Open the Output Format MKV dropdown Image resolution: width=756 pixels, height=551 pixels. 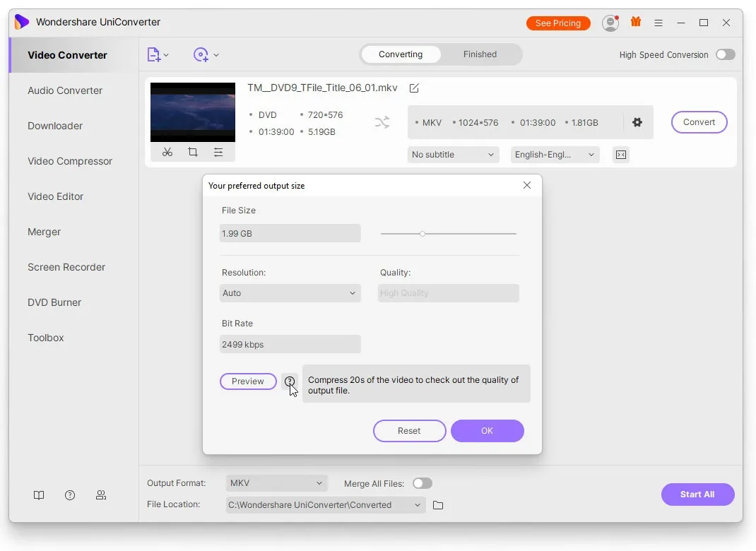(276, 483)
